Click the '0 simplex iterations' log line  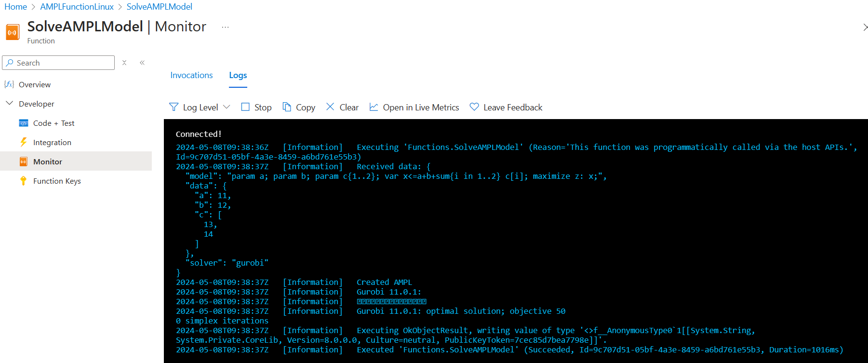[222, 321]
